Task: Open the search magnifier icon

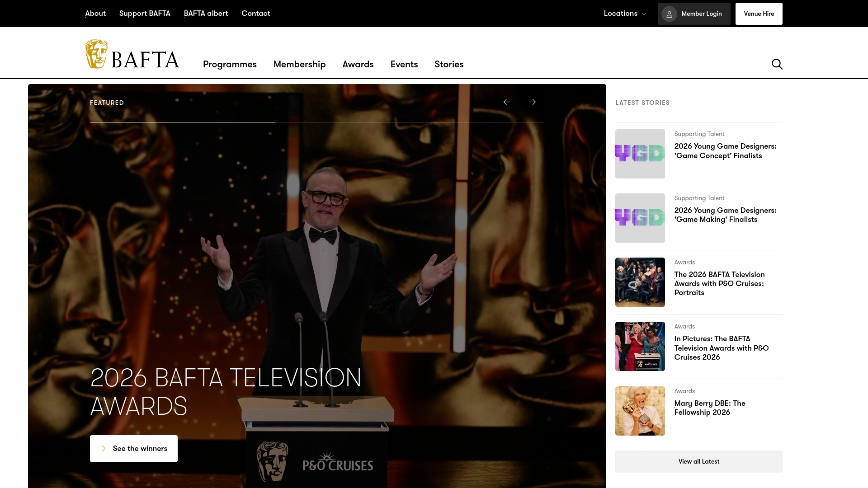Action: (x=777, y=64)
